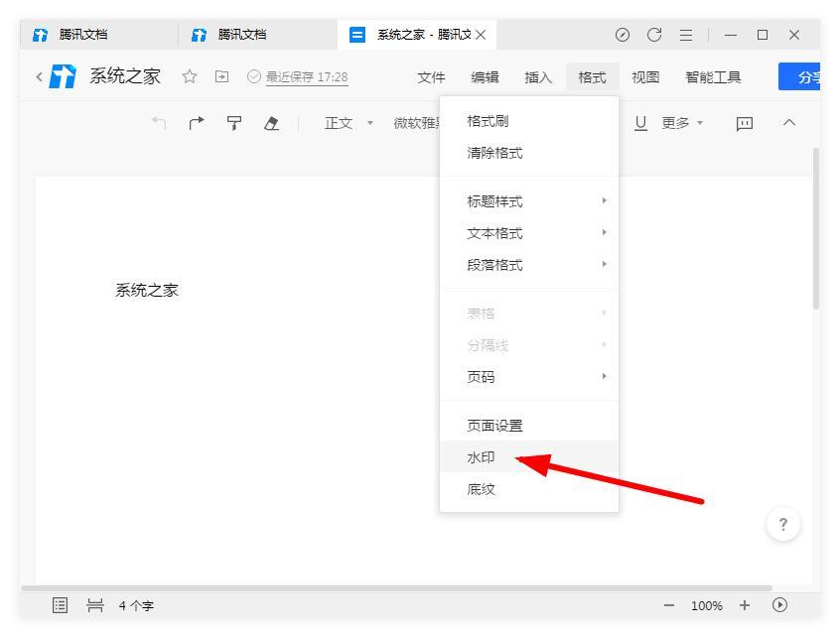This screenshot has width=840, height=636.
Task: Click the clear formatting eraser icon
Action: (x=272, y=123)
